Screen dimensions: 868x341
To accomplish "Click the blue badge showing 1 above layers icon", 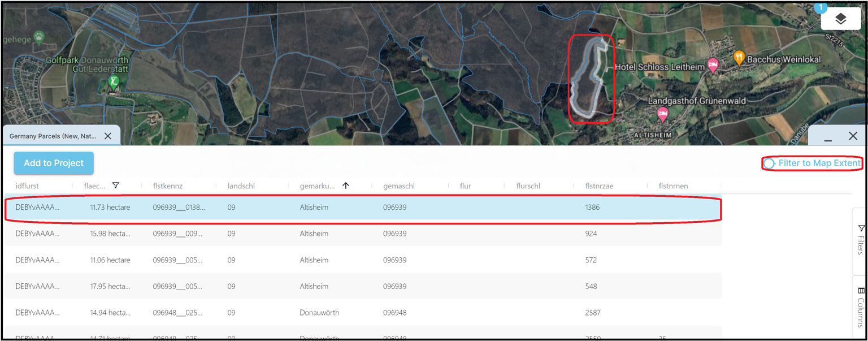I will pyautogui.click(x=819, y=7).
